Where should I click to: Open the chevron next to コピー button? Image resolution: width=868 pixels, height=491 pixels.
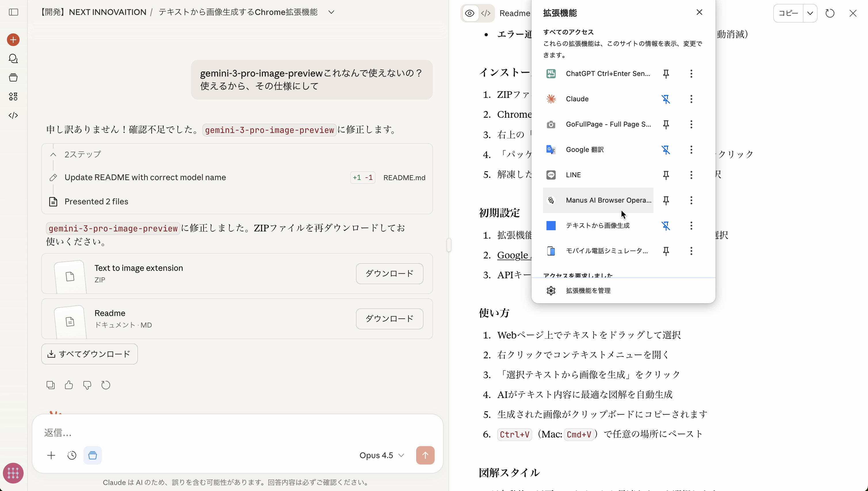tap(811, 13)
